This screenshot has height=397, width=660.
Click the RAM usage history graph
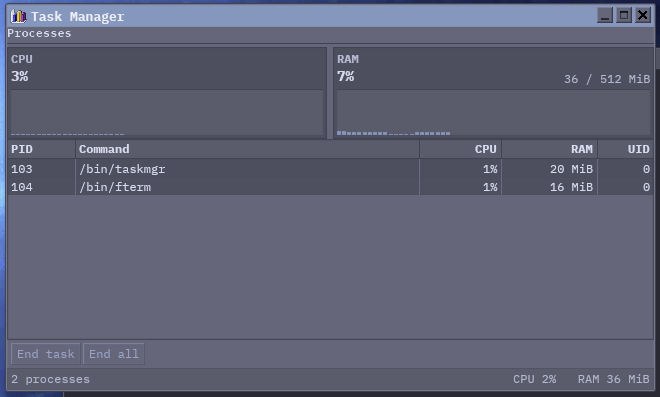(x=493, y=112)
